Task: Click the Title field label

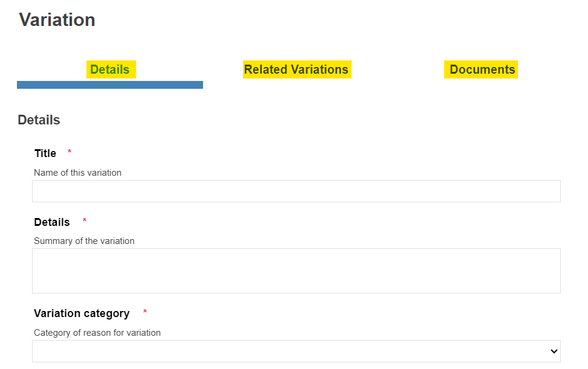Action: pos(45,153)
